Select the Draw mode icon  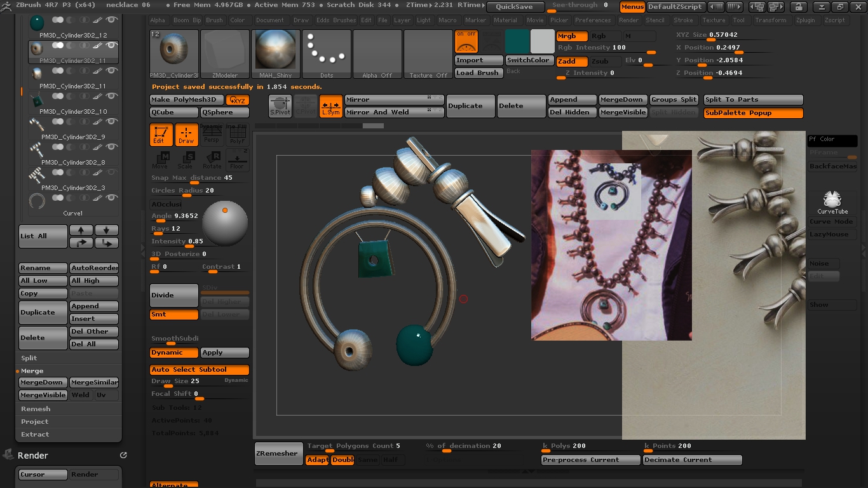coord(186,135)
